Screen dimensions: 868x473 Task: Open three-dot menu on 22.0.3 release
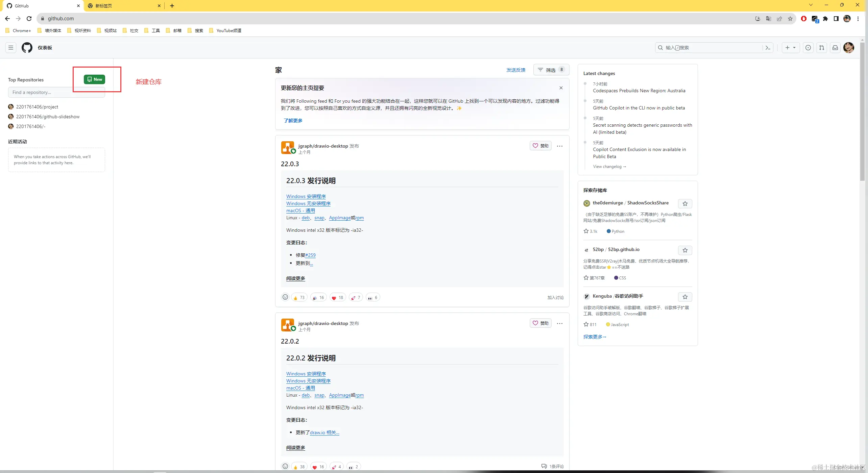(560, 146)
